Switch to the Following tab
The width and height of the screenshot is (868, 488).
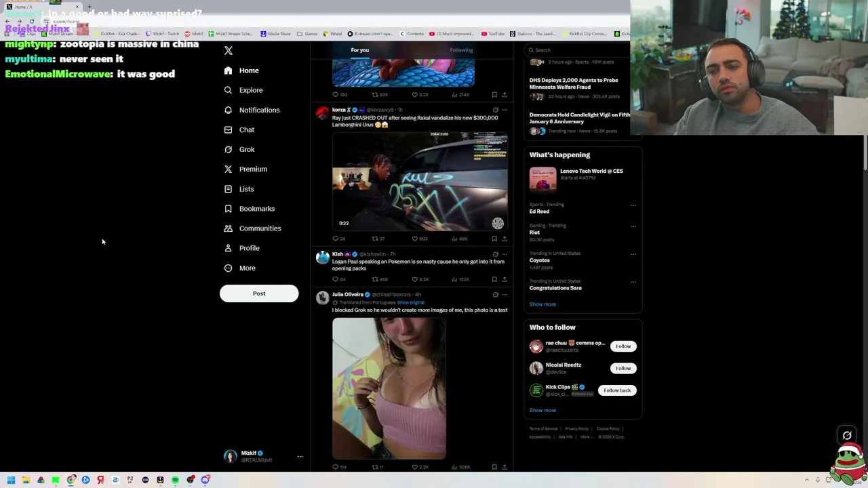(x=461, y=50)
